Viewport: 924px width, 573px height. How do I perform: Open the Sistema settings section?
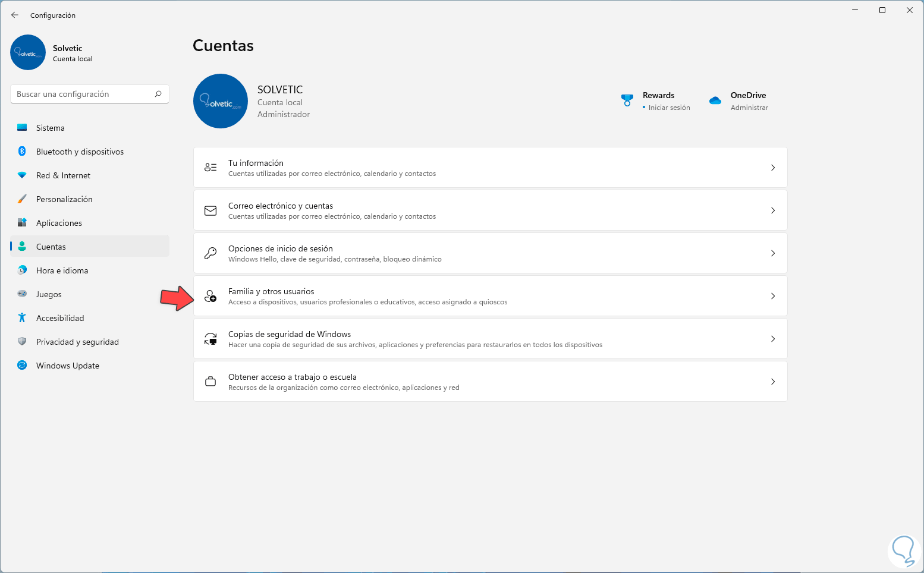pyautogui.click(x=51, y=128)
